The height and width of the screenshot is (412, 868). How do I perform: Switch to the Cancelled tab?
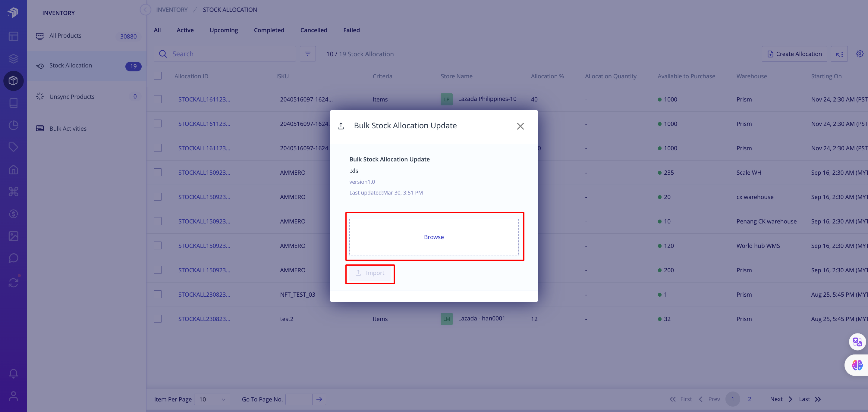pyautogui.click(x=314, y=30)
